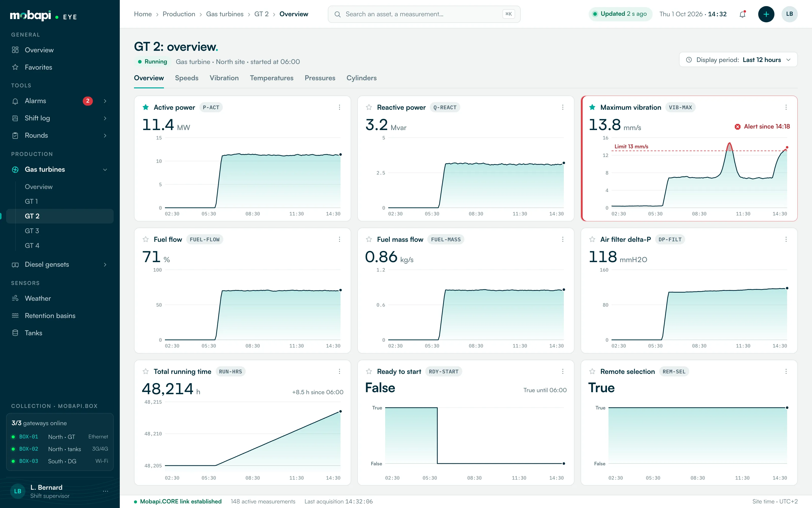
Task: Favorite the Reactive power measurement
Action: pos(369,107)
